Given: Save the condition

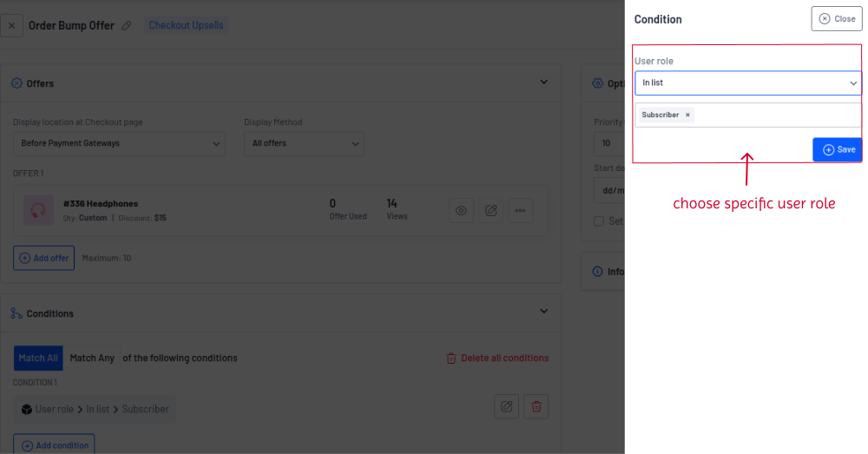Looking at the screenshot, I should [x=837, y=149].
